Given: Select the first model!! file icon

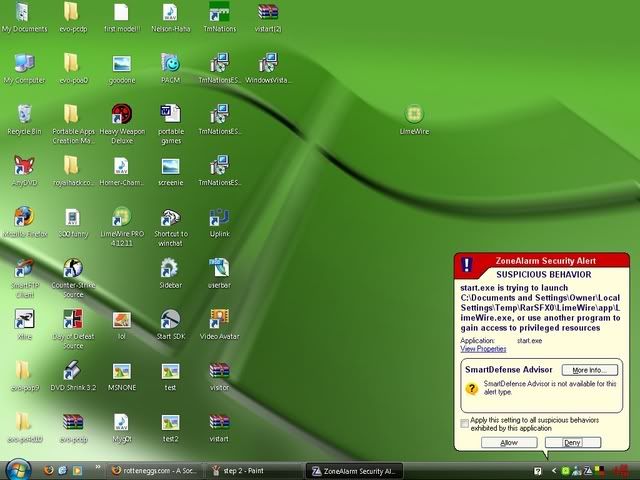Looking at the screenshot, I should tap(122, 16).
